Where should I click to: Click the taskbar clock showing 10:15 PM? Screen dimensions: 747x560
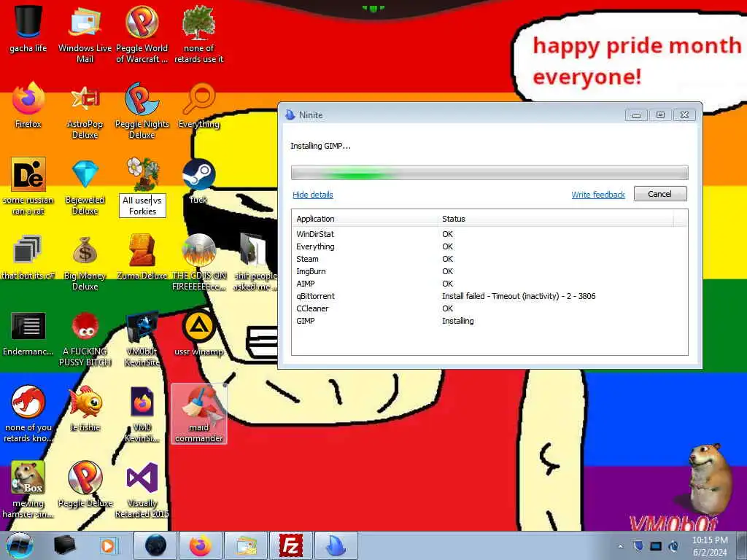(x=710, y=546)
